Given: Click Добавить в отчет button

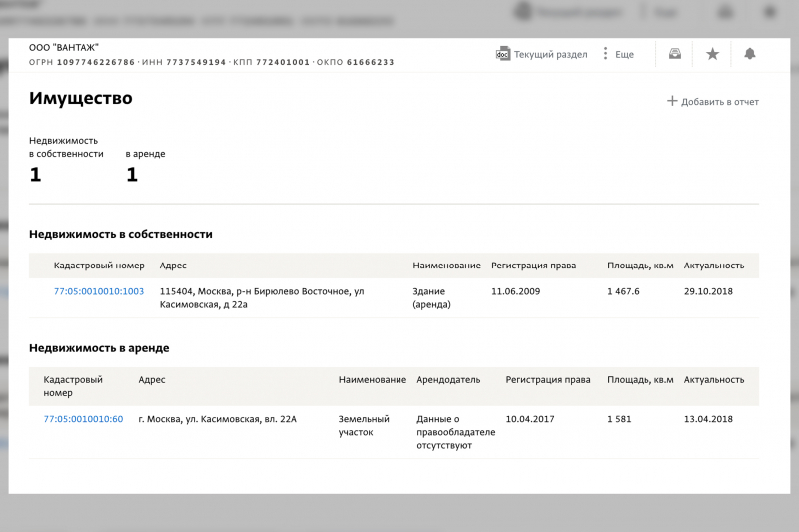Looking at the screenshot, I should 713,101.
